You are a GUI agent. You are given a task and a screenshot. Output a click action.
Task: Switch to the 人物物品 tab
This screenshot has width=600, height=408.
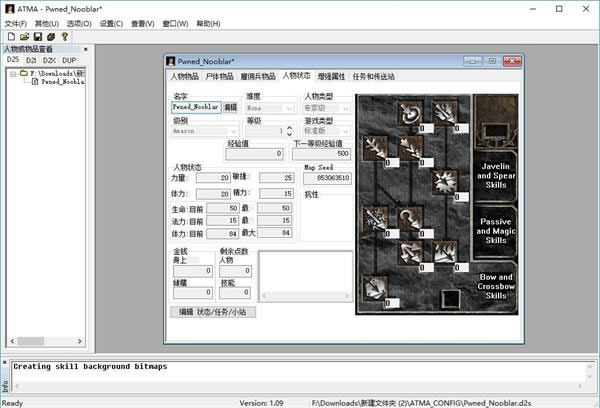tap(184, 76)
